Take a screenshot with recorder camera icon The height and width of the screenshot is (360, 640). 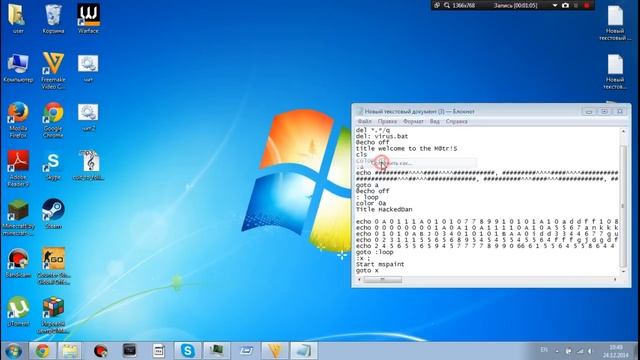click(565, 5)
